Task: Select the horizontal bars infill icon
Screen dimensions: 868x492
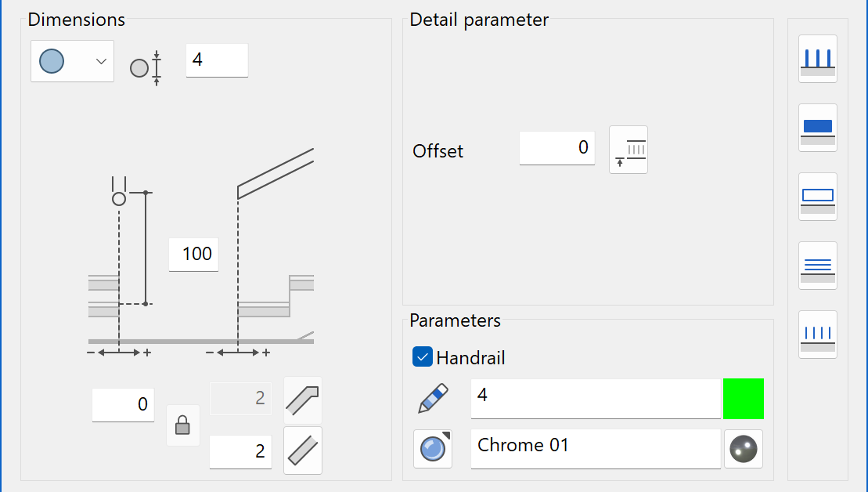Action: [x=818, y=266]
